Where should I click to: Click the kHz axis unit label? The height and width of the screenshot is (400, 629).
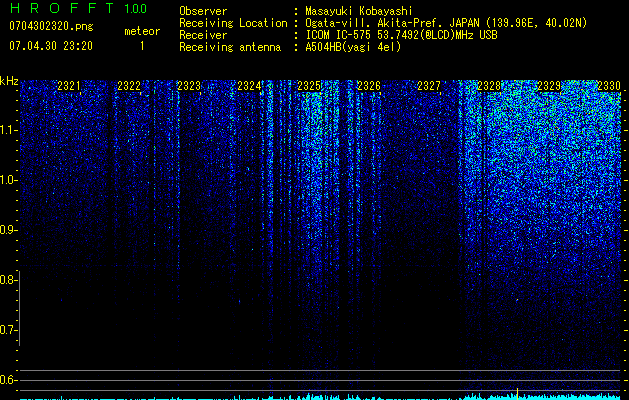pyautogui.click(x=9, y=81)
